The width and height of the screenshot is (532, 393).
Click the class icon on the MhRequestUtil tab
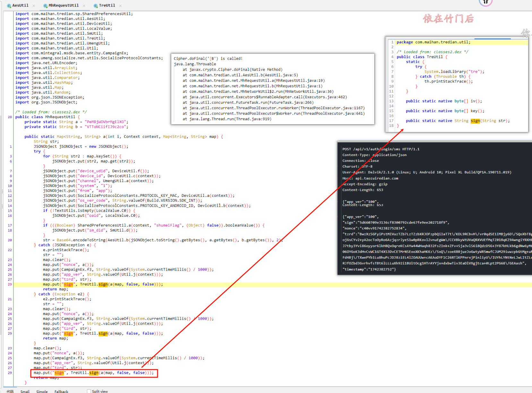(x=46, y=6)
